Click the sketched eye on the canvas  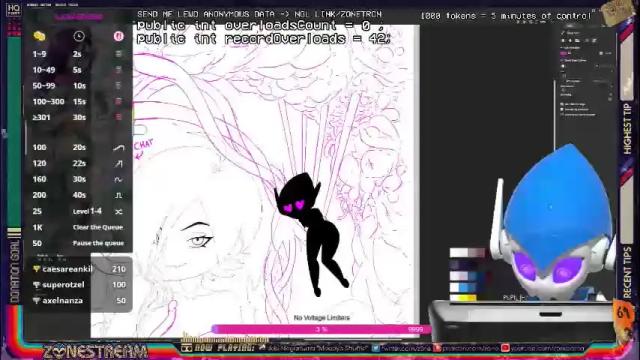(x=200, y=241)
